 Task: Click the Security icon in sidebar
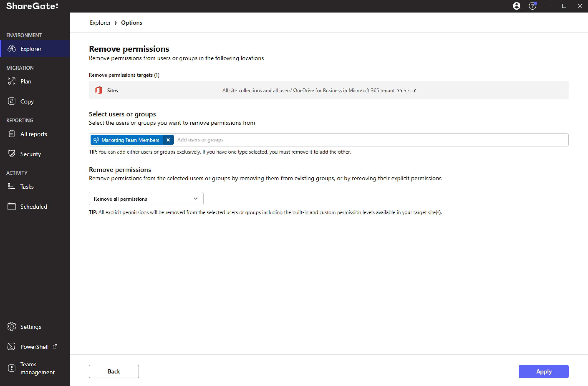pos(11,154)
